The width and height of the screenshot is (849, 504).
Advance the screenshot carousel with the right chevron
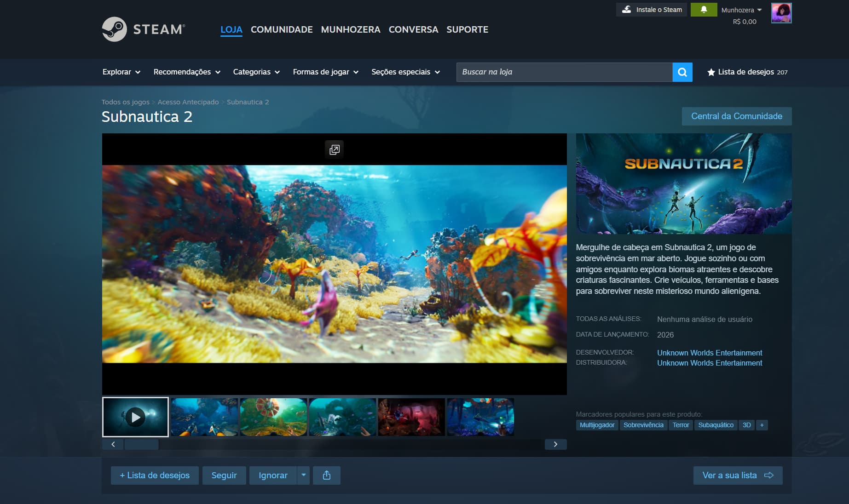[x=556, y=444]
